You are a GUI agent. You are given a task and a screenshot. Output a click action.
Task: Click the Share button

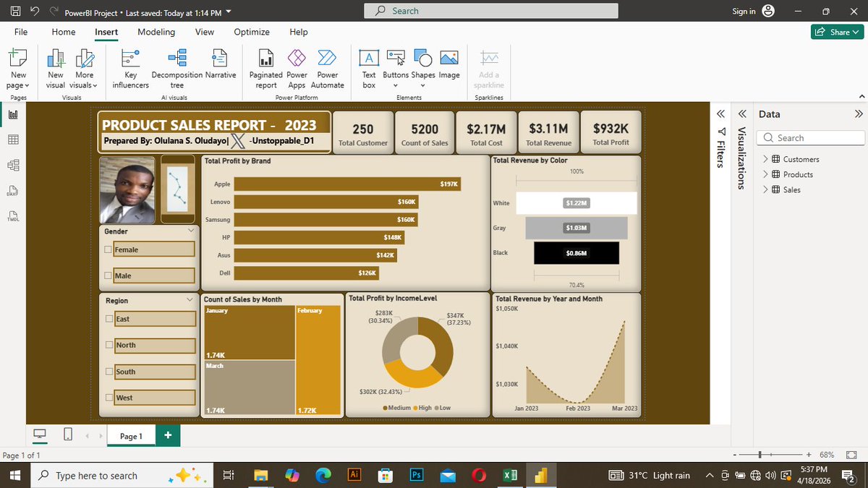click(837, 32)
